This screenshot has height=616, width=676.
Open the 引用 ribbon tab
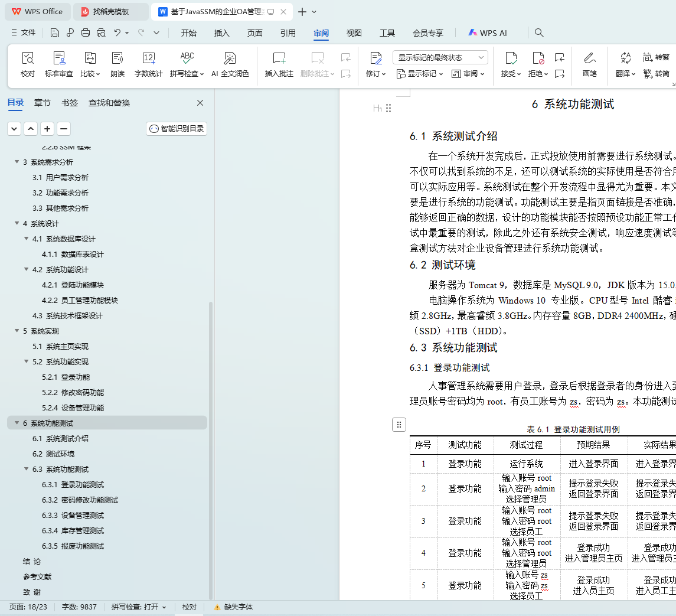[x=288, y=33]
